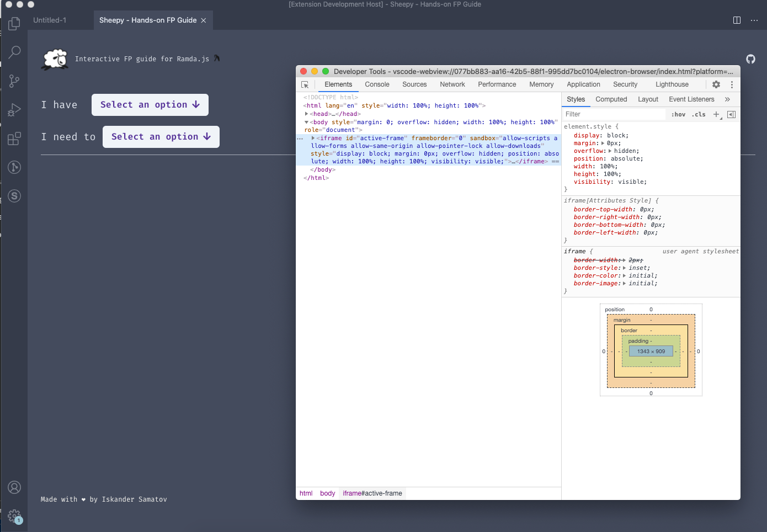Switch to the Memory tab in DevTools

[541, 84]
